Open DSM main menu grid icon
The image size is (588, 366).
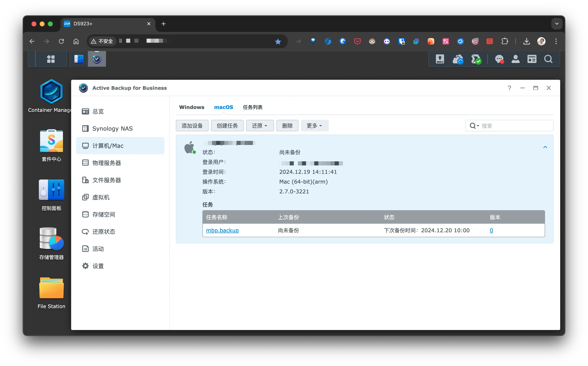point(51,59)
